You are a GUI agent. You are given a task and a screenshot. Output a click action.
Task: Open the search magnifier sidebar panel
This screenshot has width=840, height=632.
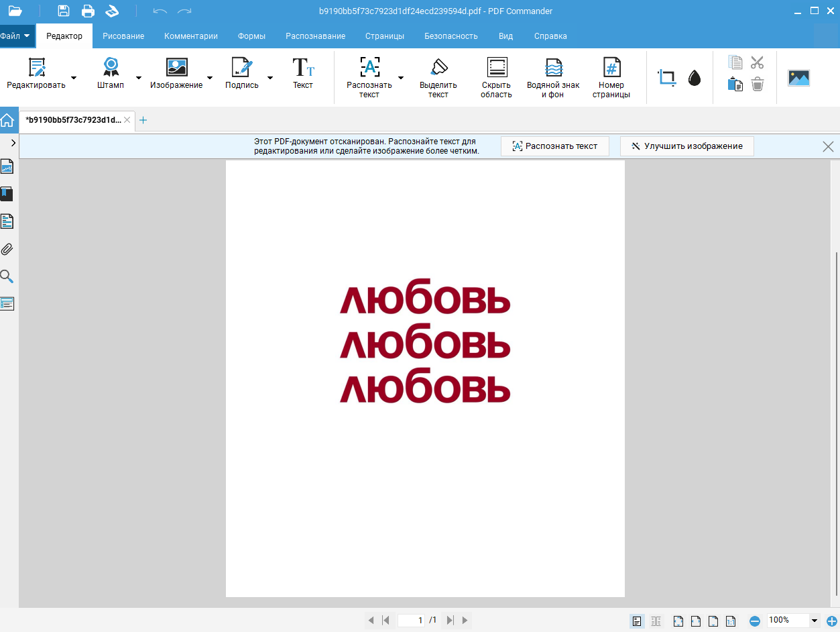(7, 276)
